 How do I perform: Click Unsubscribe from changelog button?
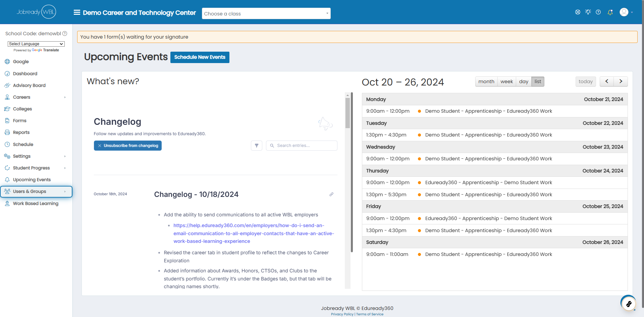click(127, 146)
